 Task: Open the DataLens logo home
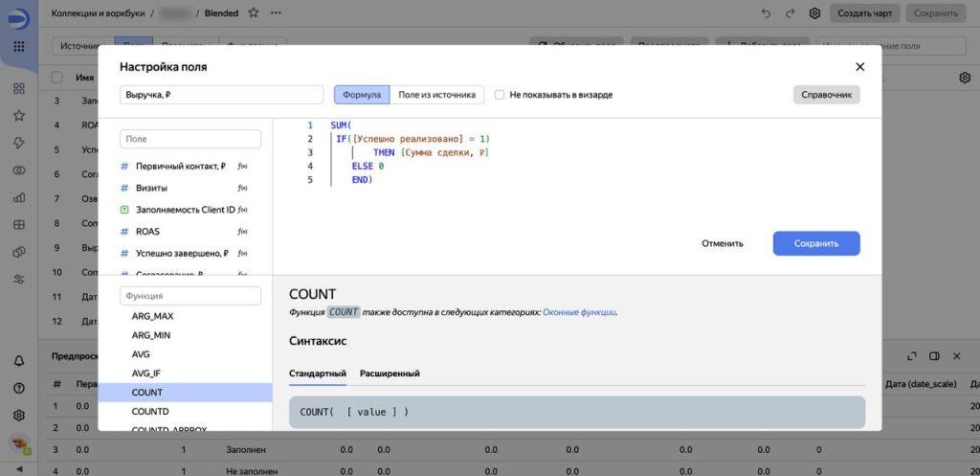18,19
